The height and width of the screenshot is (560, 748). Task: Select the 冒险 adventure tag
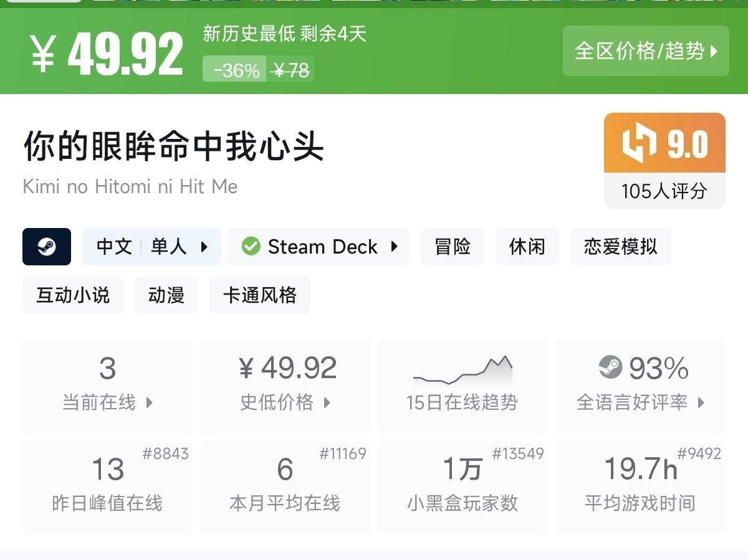(x=453, y=247)
